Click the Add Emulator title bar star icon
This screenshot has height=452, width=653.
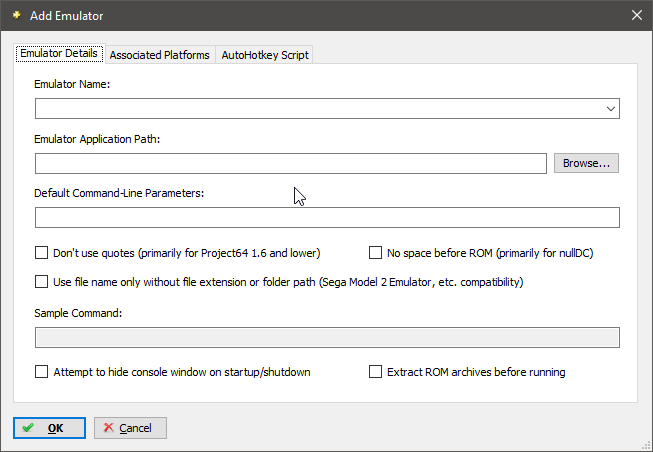pyautogui.click(x=17, y=15)
